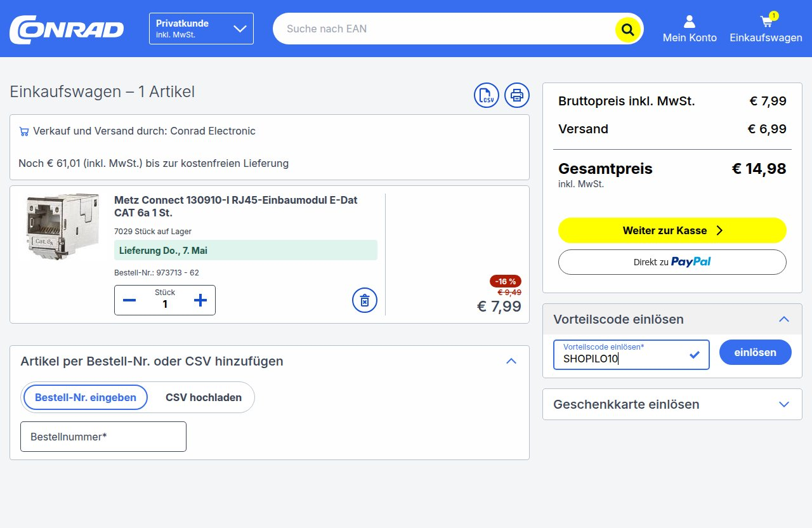Screen dimensions: 812x528
Task: Open Mein Konto account menu
Action: 690,29
